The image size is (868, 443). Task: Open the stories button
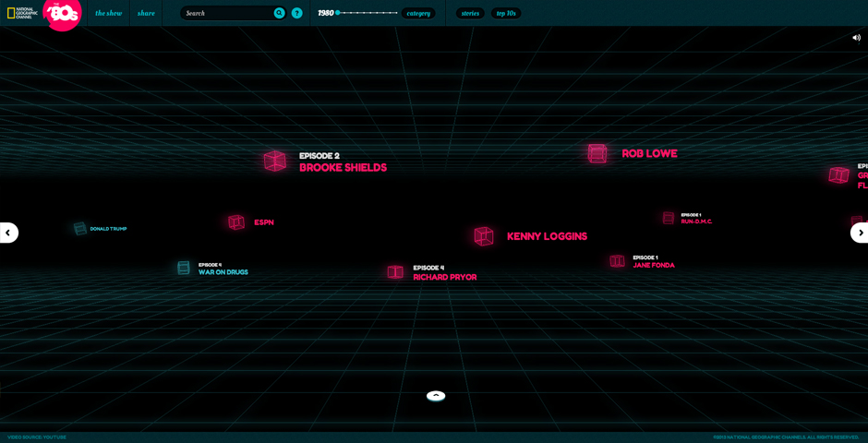tap(471, 13)
